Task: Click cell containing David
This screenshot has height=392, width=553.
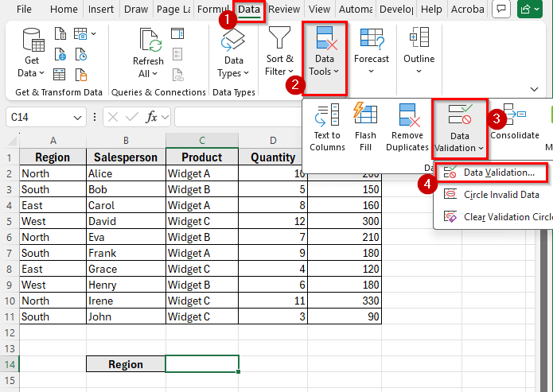Action: click(x=126, y=221)
